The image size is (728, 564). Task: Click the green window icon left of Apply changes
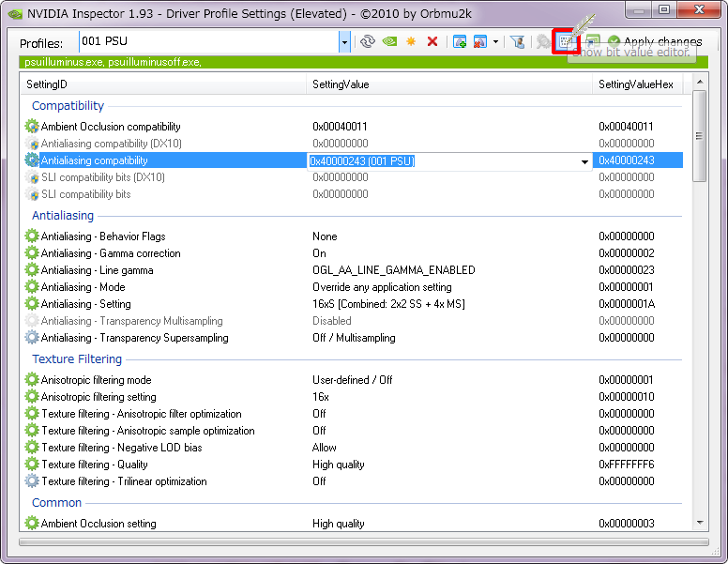tap(592, 42)
